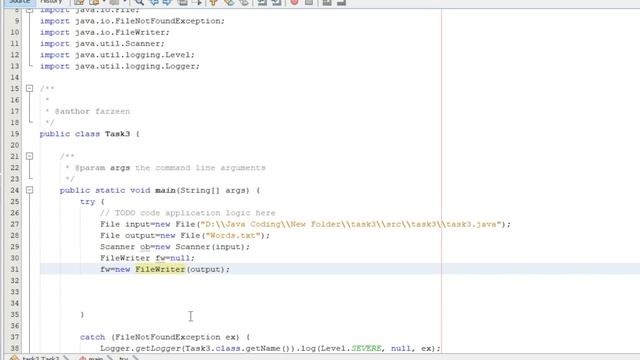640x360 pixels.
Task: Click line number 37 in the gutter
Action: 15,337
